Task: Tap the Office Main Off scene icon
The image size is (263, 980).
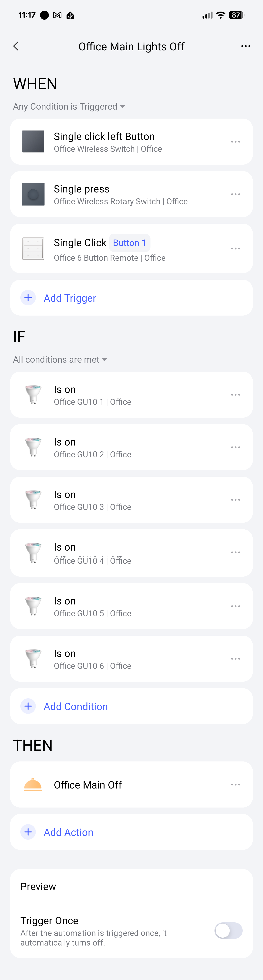Action: 33,784
